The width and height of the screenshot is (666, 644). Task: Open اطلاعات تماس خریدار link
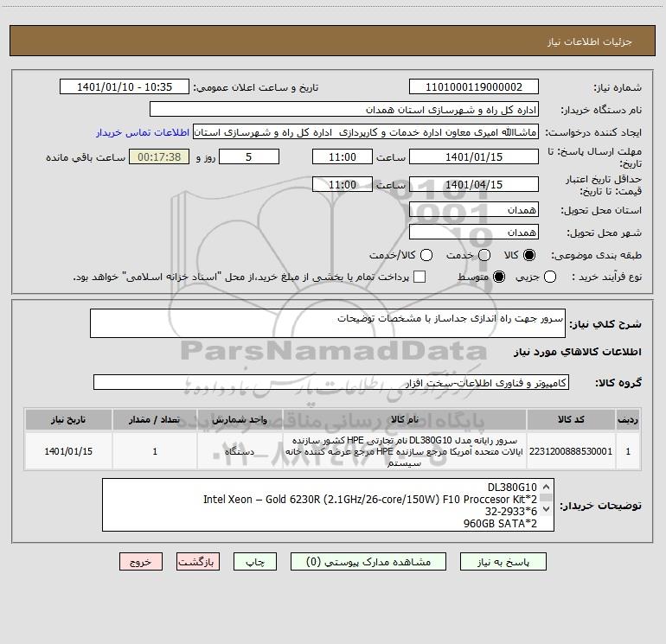(143, 132)
